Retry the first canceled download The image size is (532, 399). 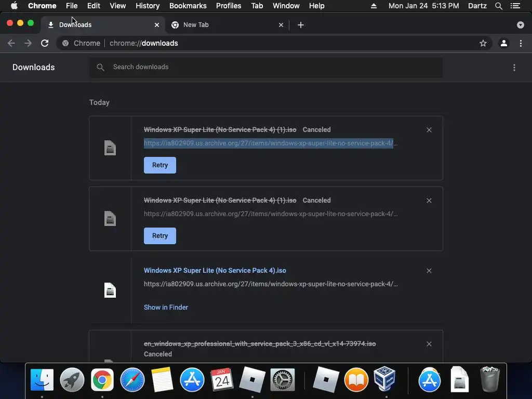coord(160,165)
